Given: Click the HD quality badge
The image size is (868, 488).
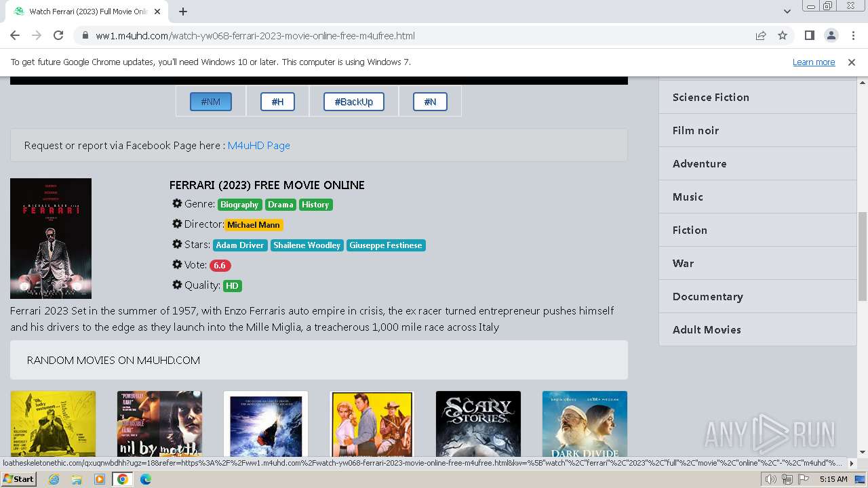Looking at the screenshot, I should coord(232,286).
